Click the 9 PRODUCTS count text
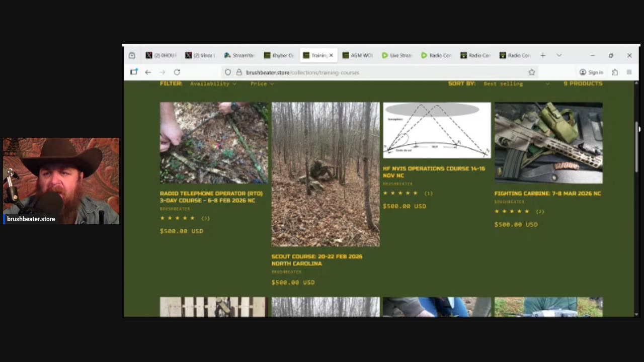Screen dimensions: 644x362 [583, 83]
